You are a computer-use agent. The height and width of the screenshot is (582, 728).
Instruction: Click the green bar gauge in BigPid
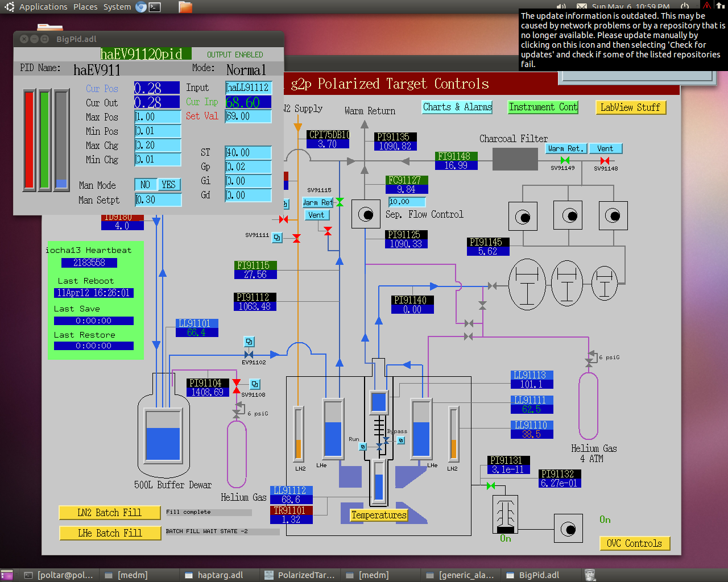click(x=45, y=140)
